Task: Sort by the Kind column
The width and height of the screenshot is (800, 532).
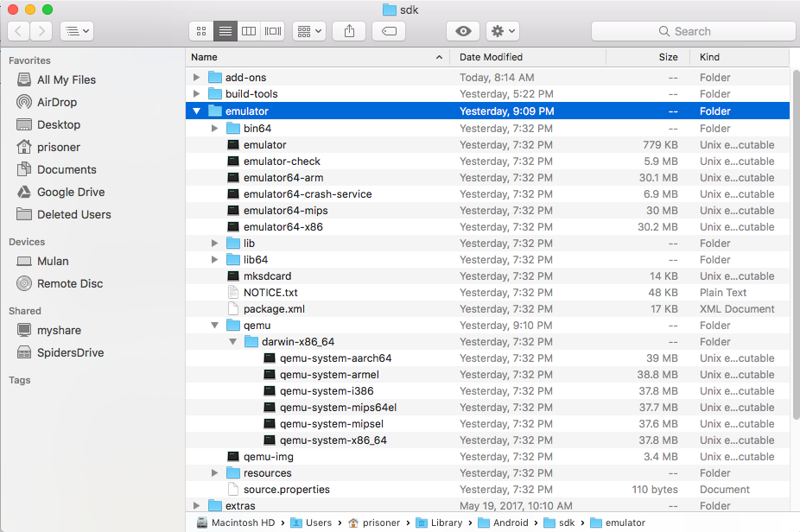Action: (x=740, y=57)
